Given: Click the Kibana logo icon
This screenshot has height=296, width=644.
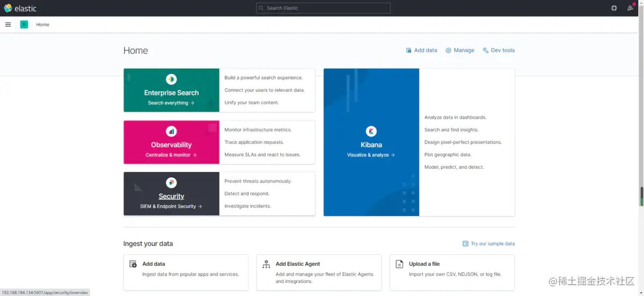Looking at the screenshot, I should pyautogui.click(x=371, y=131).
